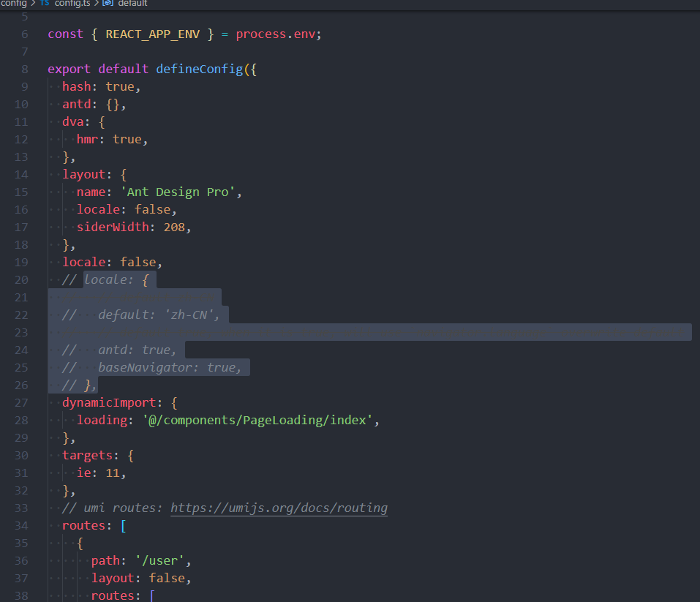Open the umijs.org routing documentation link

[x=279, y=508]
